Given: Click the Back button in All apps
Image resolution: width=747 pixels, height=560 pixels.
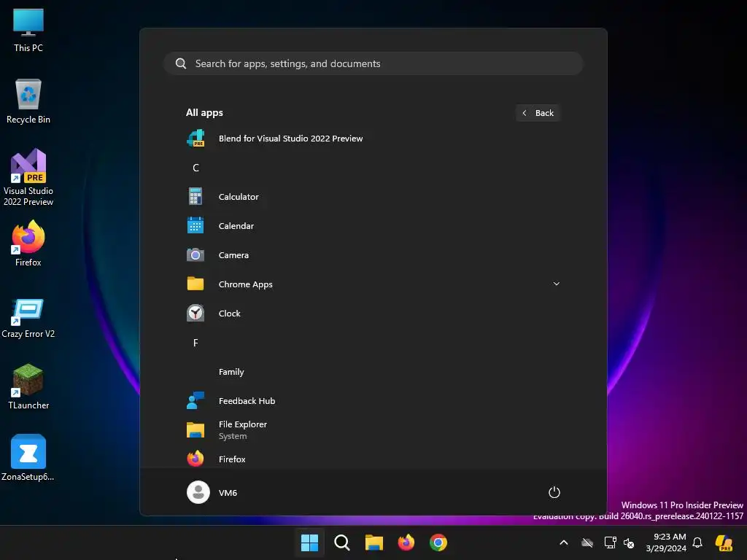Looking at the screenshot, I should 538,113.
